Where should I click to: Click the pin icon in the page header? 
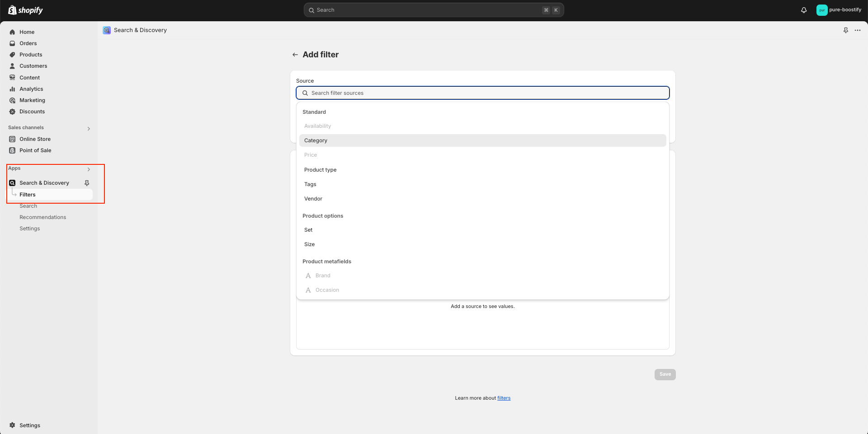tap(846, 30)
